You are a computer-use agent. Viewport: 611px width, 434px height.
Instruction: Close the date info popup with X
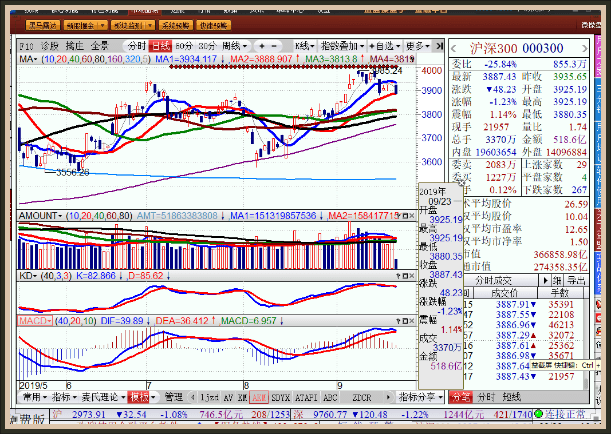[461, 182]
